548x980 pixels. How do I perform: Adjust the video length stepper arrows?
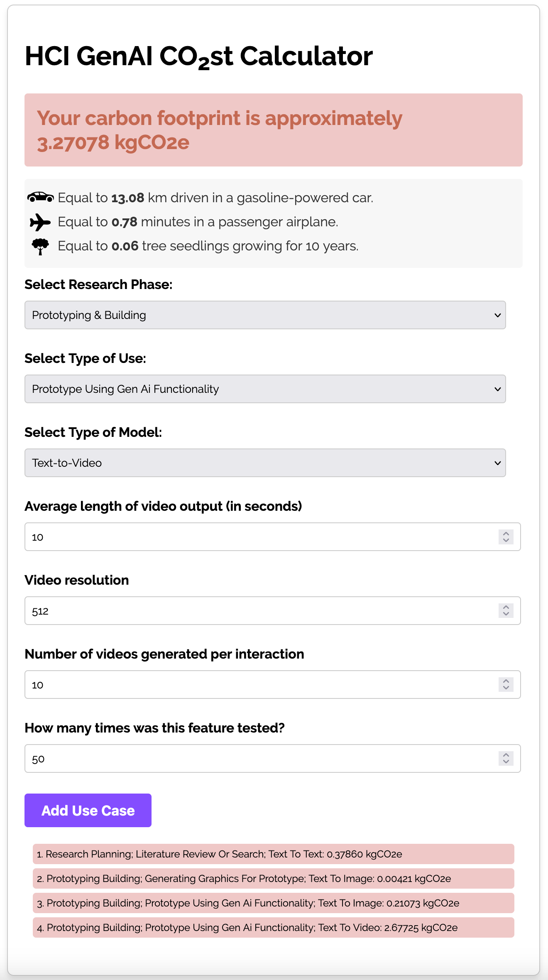click(506, 537)
